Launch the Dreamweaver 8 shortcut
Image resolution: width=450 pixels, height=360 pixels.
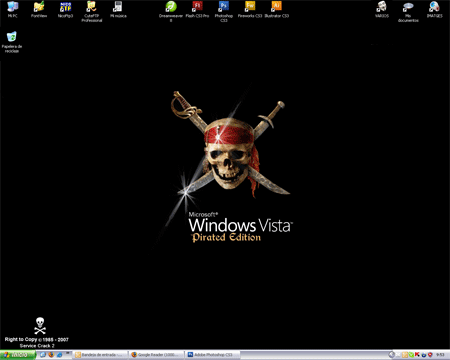coord(171,11)
